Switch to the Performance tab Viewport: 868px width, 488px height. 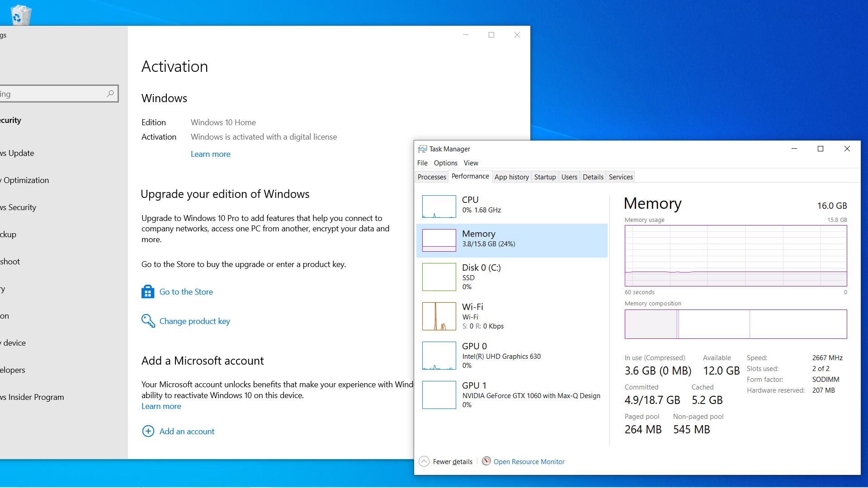pyautogui.click(x=470, y=176)
